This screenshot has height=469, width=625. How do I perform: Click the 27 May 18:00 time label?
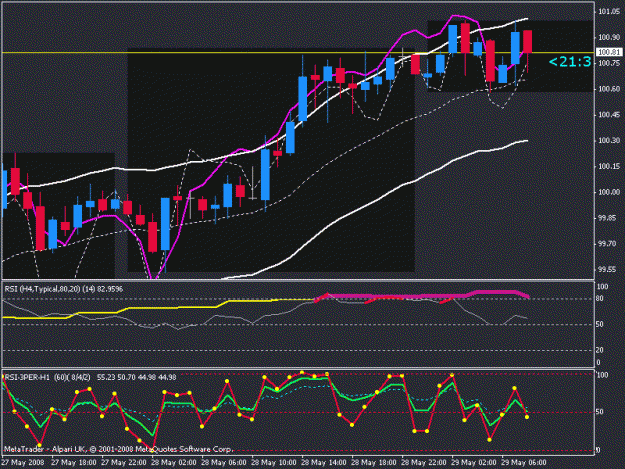point(74,463)
